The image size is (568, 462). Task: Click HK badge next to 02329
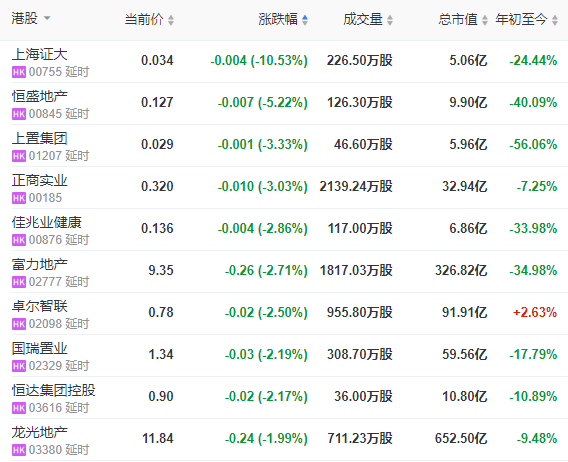point(19,366)
